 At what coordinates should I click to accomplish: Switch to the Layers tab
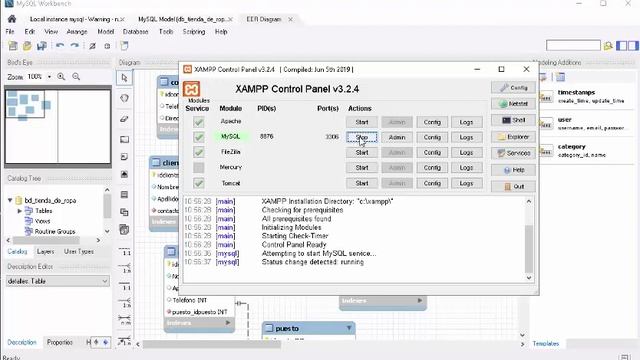pos(45,251)
